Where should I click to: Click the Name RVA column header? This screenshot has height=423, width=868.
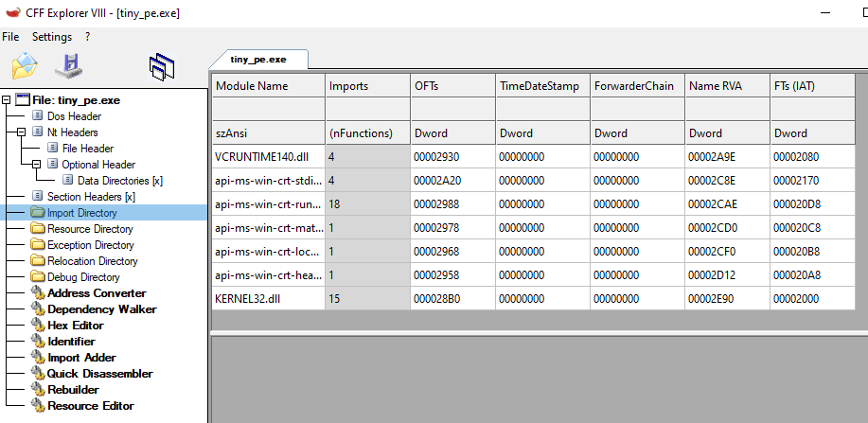727,86
